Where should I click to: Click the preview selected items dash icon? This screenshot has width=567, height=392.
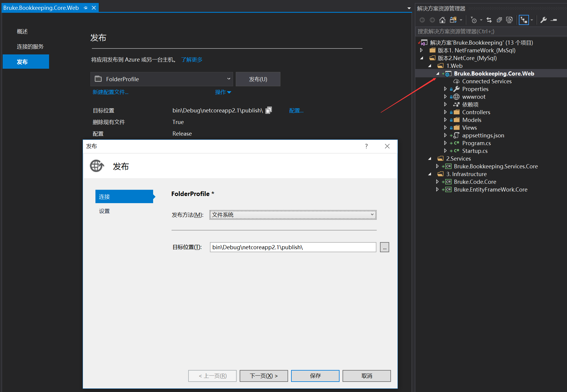[554, 20]
